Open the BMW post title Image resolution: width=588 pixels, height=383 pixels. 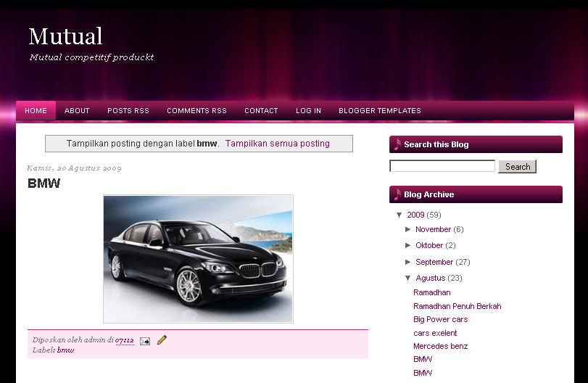tap(44, 184)
